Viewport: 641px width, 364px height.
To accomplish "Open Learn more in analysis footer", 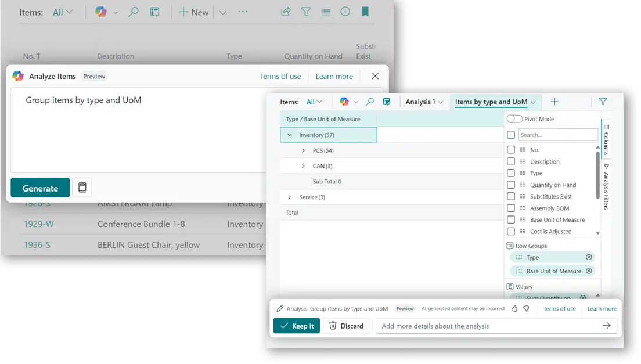I will pos(602,308).
